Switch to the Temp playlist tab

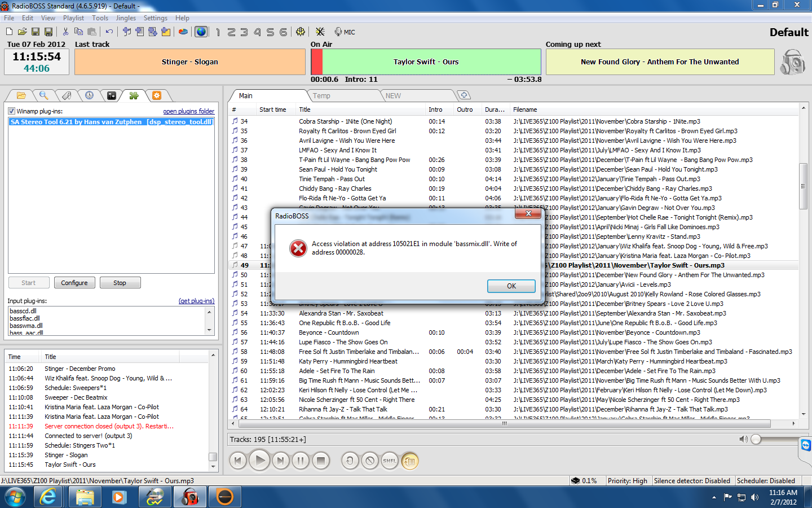pos(321,96)
